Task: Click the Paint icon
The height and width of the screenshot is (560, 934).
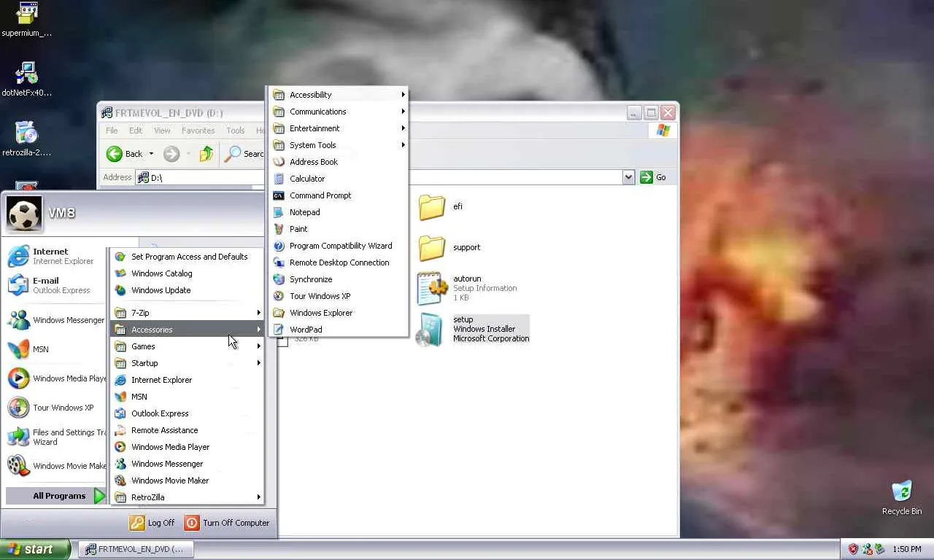Action: (279, 229)
